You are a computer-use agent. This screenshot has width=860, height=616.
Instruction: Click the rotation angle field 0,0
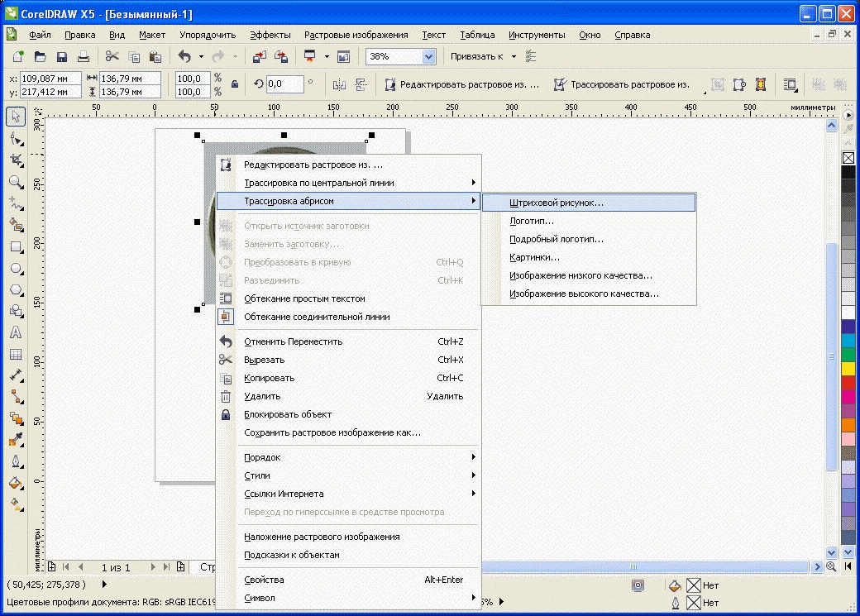[284, 84]
